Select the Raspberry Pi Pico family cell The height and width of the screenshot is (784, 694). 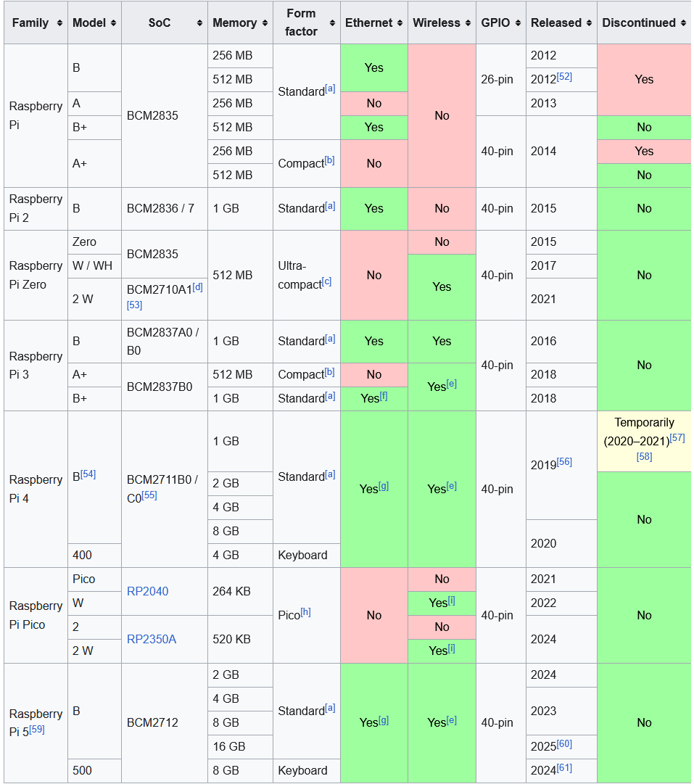[x=36, y=616]
